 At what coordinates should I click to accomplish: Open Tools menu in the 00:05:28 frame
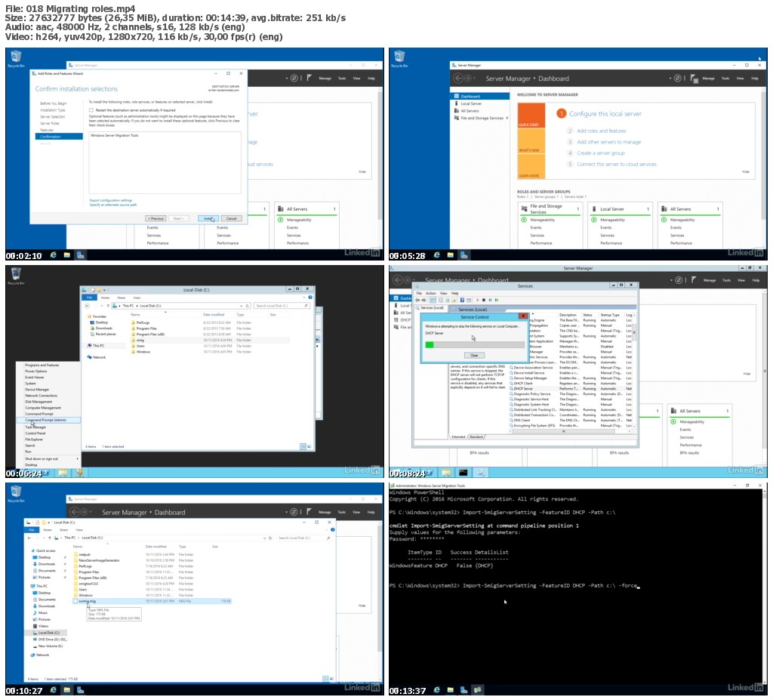[725, 79]
